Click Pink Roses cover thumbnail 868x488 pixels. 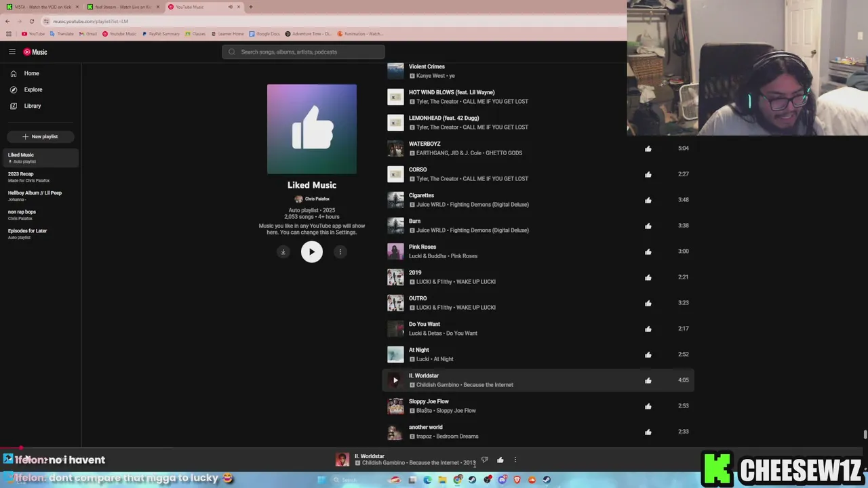click(x=395, y=251)
